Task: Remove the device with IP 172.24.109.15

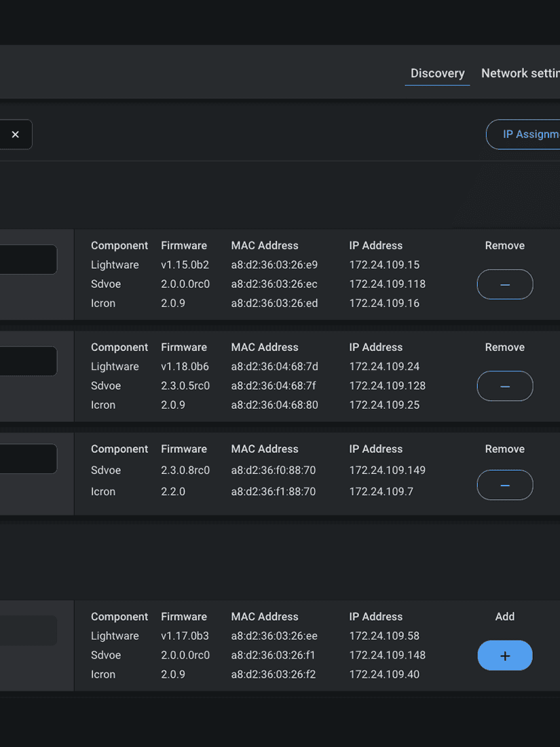Action: [504, 284]
